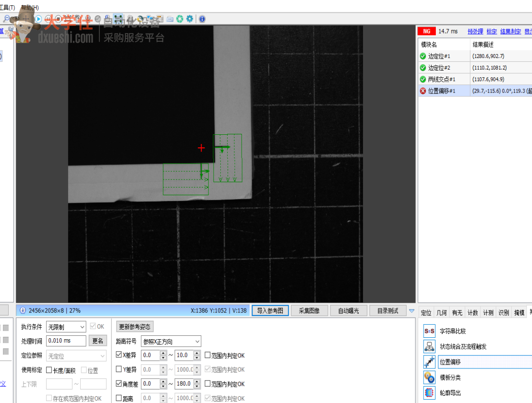Open the 工具(T) menu
Screen dimensions: 532x403
pos(8,8)
